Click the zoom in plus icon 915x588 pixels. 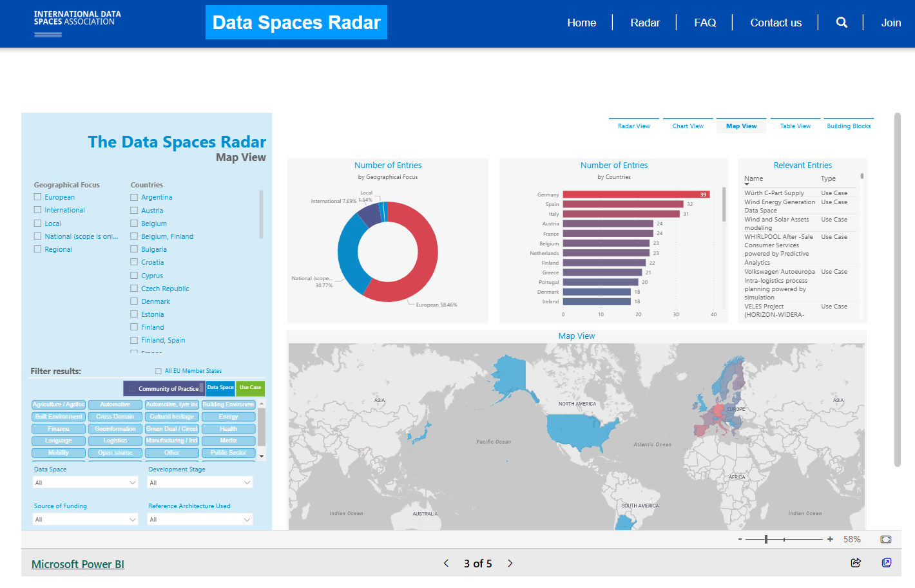830,539
